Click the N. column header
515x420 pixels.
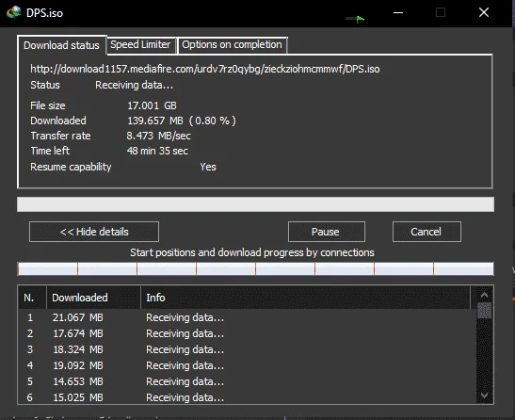(x=32, y=298)
